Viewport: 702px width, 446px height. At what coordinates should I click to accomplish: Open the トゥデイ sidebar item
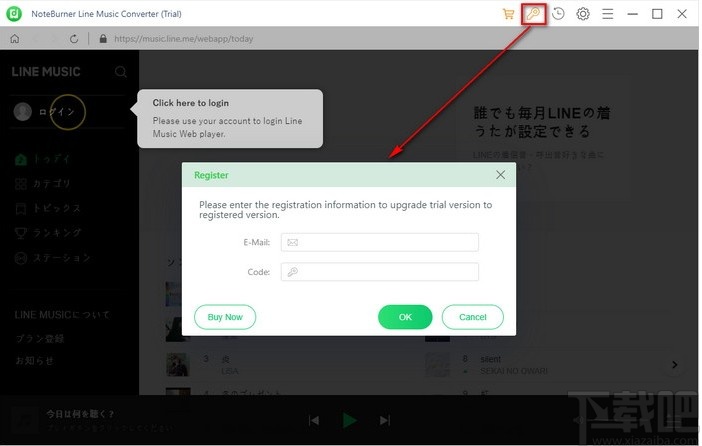pos(43,159)
